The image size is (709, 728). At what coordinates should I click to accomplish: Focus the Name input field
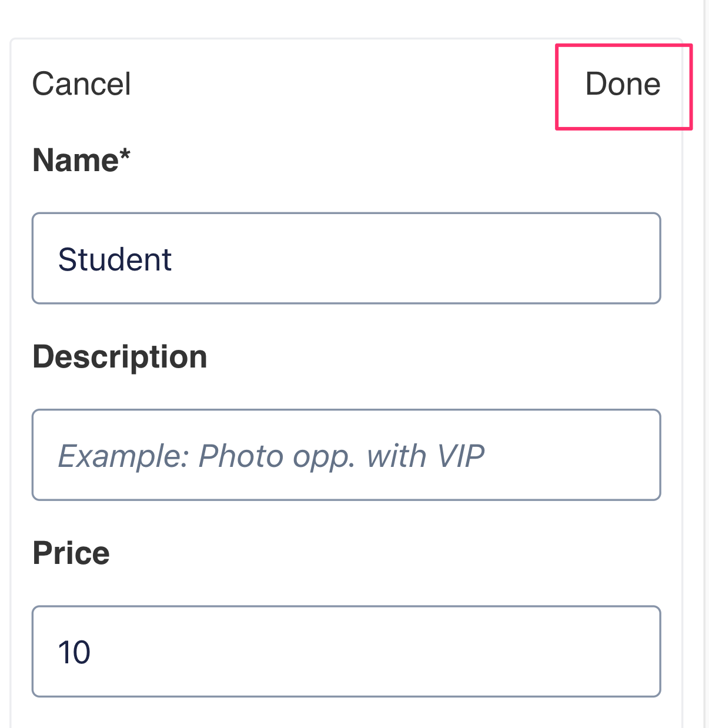pos(346,258)
